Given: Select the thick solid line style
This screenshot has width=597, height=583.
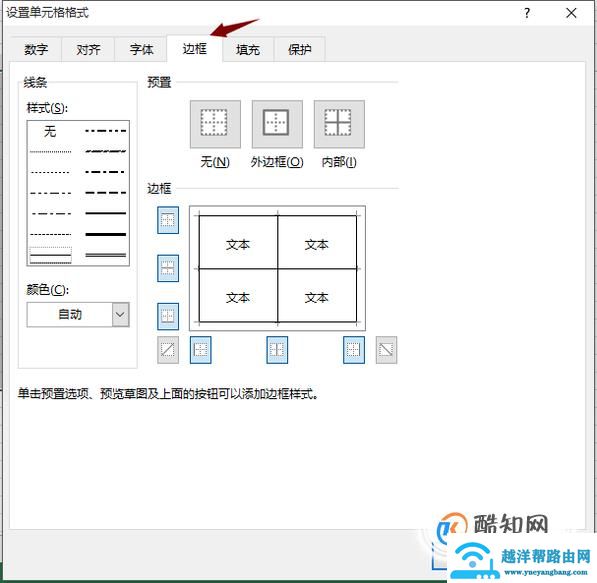Looking at the screenshot, I should pos(105,234).
